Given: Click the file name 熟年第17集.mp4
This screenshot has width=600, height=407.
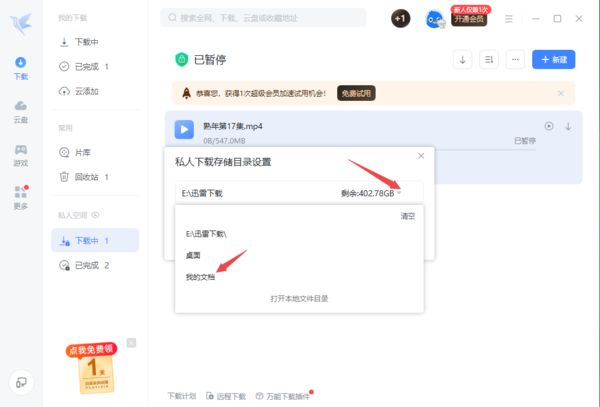Looking at the screenshot, I should pyautogui.click(x=233, y=126).
